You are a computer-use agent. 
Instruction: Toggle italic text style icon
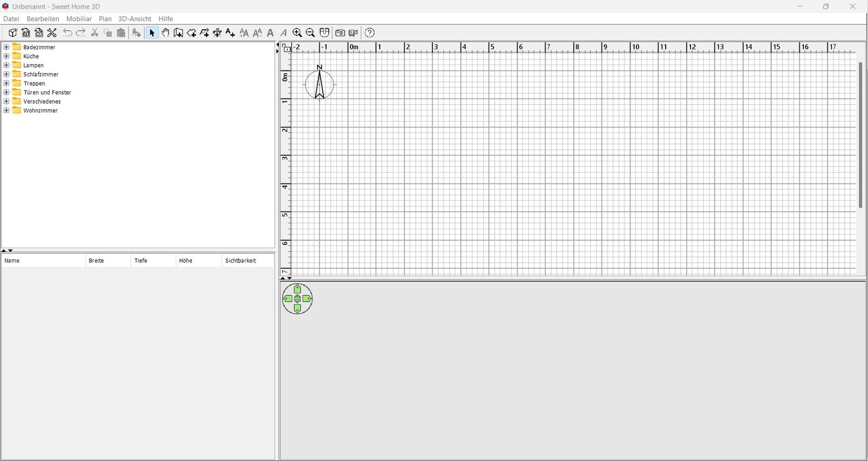pos(283,33)
